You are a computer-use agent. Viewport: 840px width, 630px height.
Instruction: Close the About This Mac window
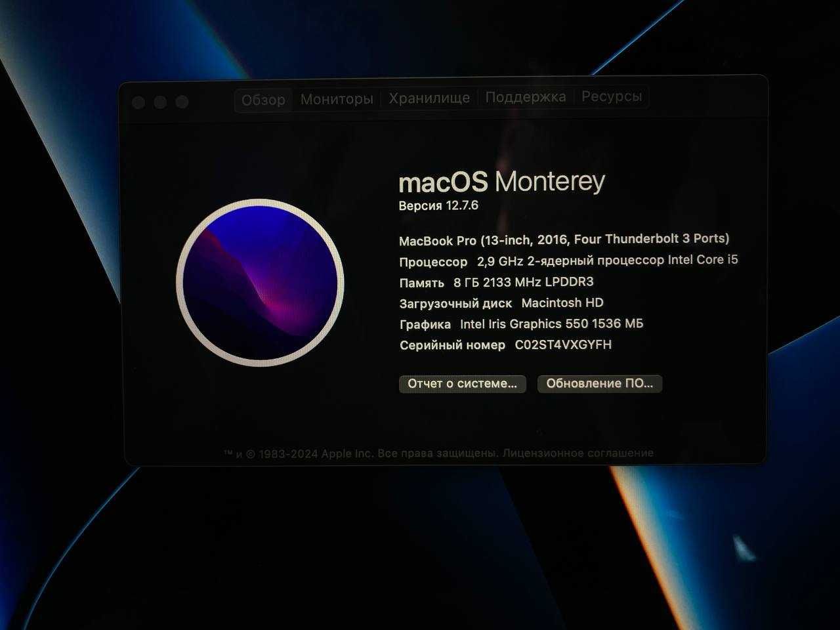point(138,102)
